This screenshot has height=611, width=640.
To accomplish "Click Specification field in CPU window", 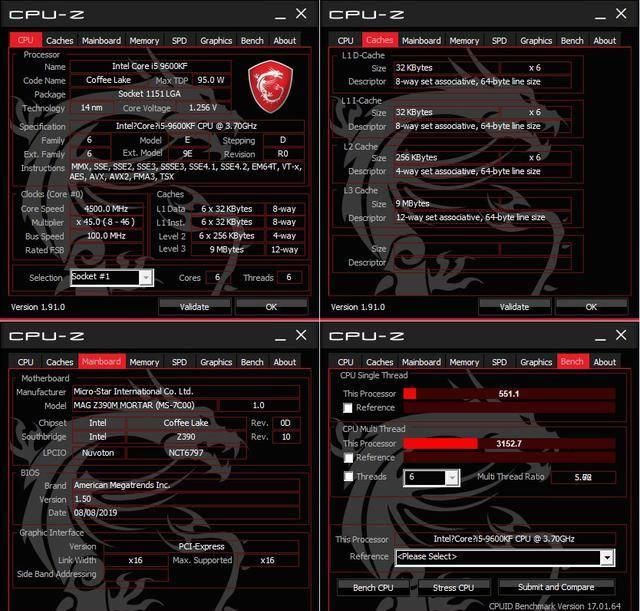I will point(187,126).
